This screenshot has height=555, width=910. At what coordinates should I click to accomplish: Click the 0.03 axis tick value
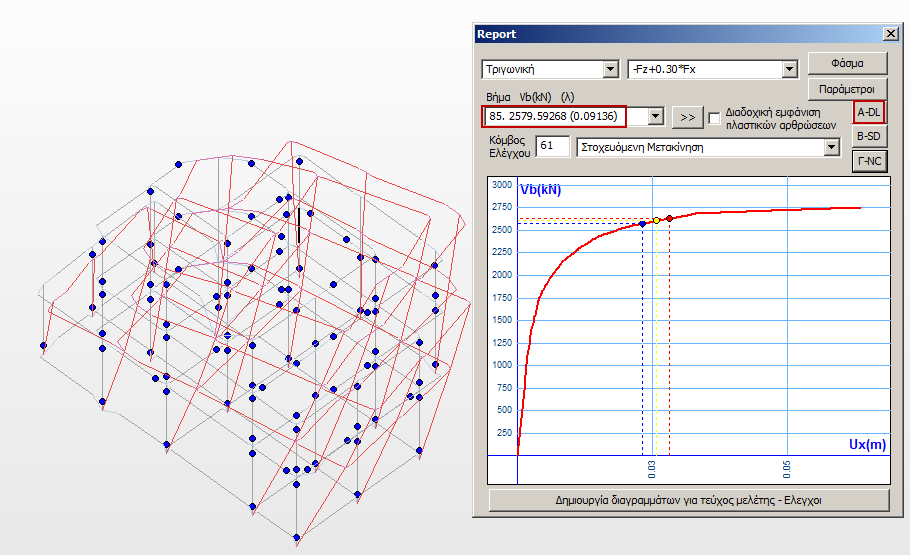(x=652, y=469)
